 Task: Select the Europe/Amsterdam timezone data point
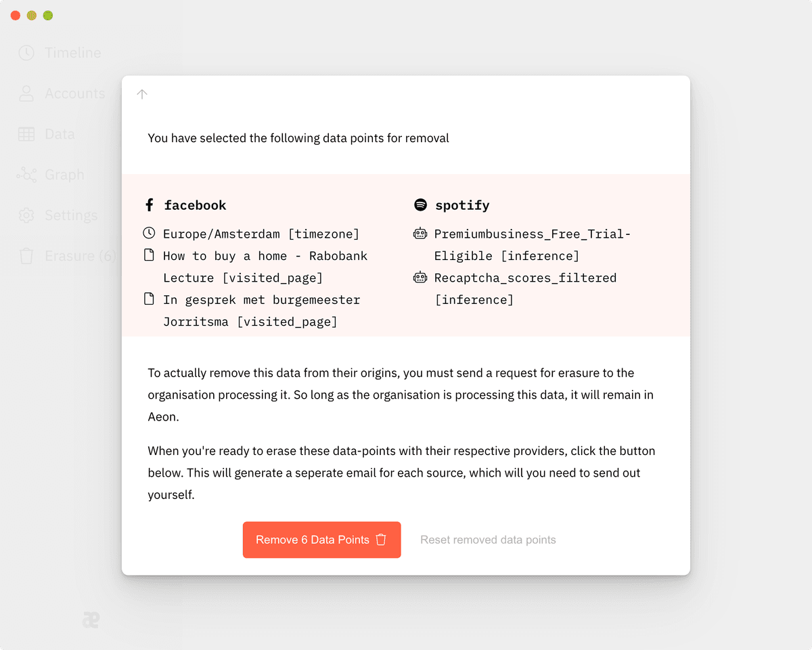261,234
